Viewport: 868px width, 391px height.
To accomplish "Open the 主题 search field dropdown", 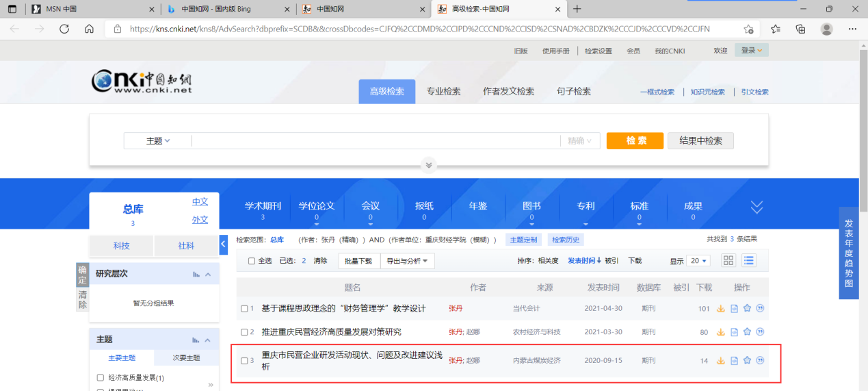I will pos(158,141).
